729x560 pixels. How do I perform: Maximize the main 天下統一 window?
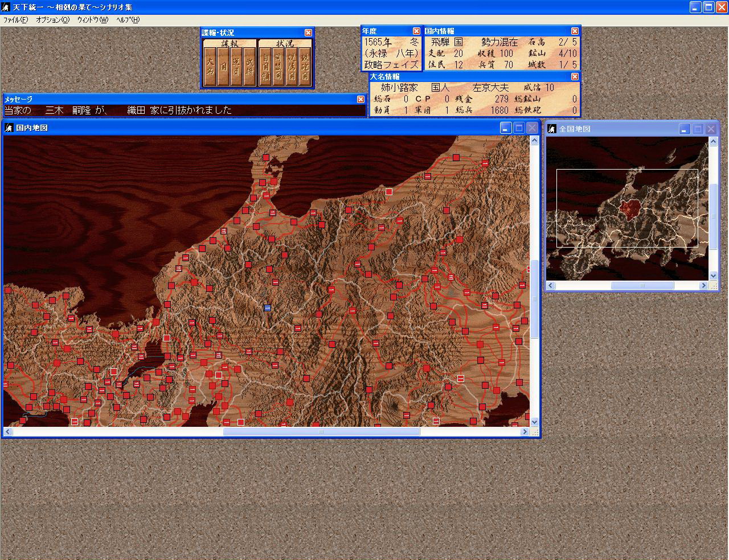[708, 7]
